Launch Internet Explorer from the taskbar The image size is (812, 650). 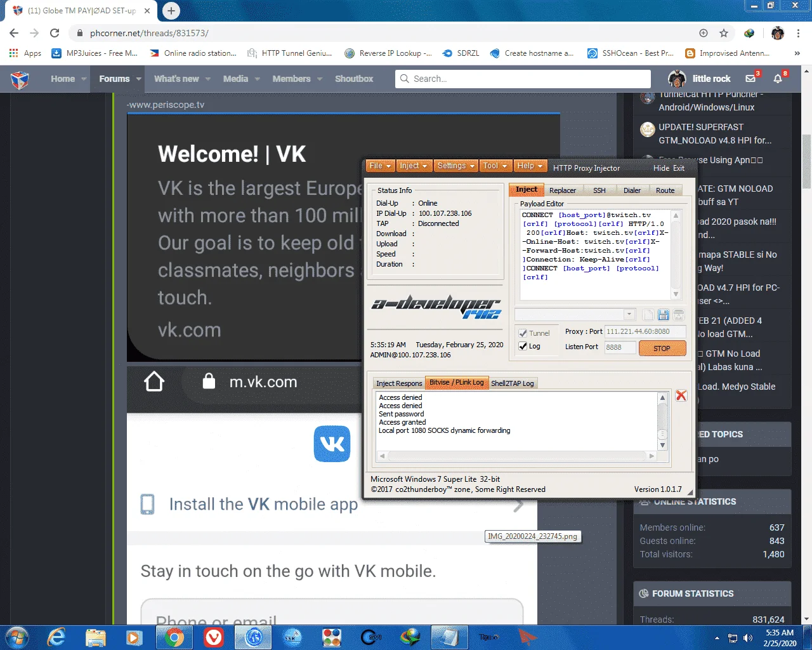(x=56, y=637)
